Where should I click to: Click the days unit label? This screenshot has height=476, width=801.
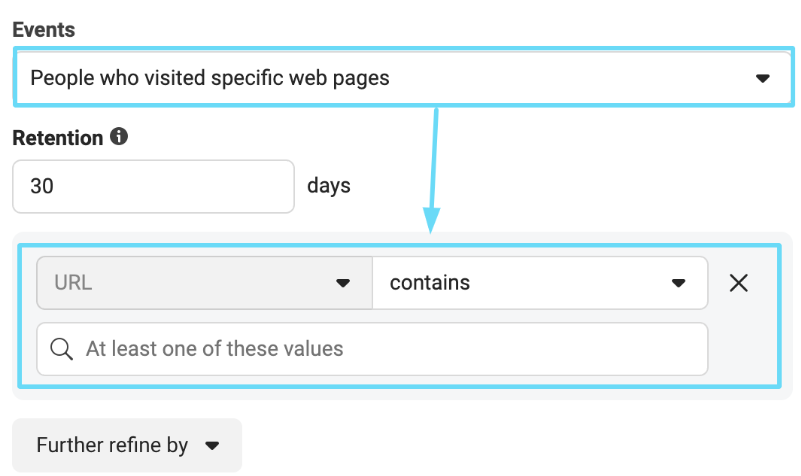click(329, 186)
